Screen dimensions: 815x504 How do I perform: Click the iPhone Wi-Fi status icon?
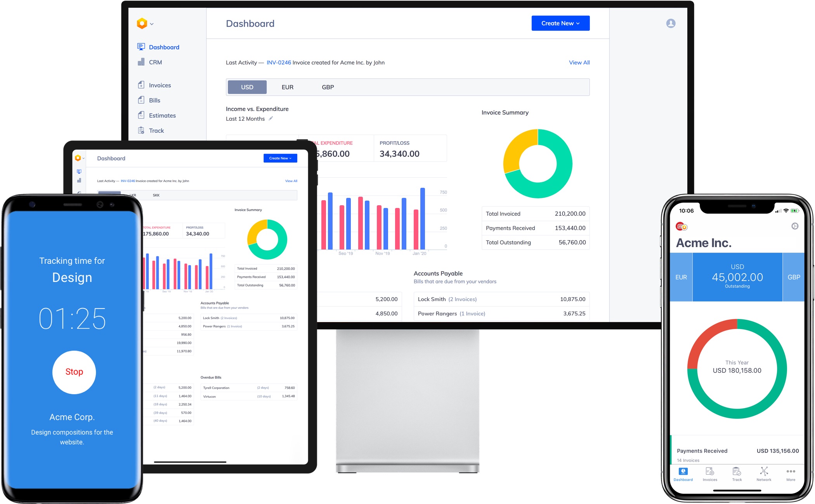tap(786, 211)
